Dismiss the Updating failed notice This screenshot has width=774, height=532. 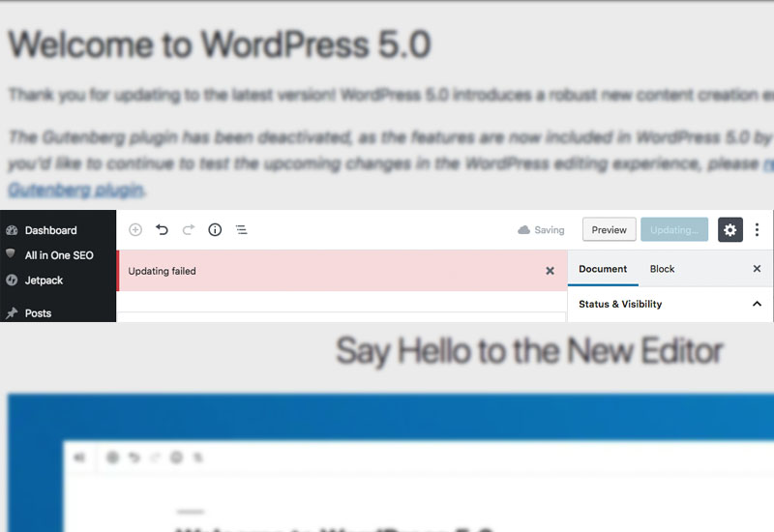(x=550, y=271)
